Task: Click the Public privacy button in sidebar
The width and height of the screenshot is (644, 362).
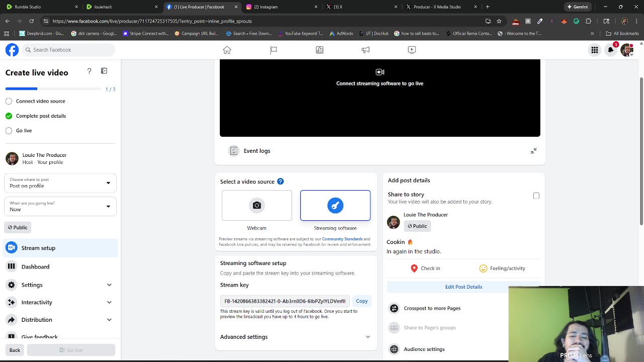Action: (x=18, y=227)
